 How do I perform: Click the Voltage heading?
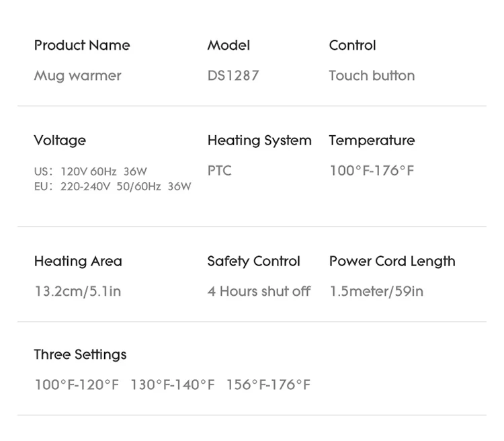tap(60, 141)
